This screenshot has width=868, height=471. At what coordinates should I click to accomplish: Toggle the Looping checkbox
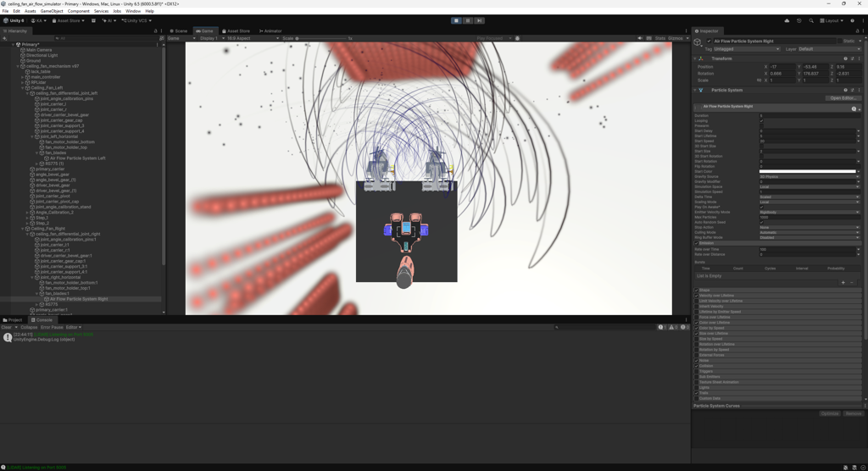click(x=762, y=120)
